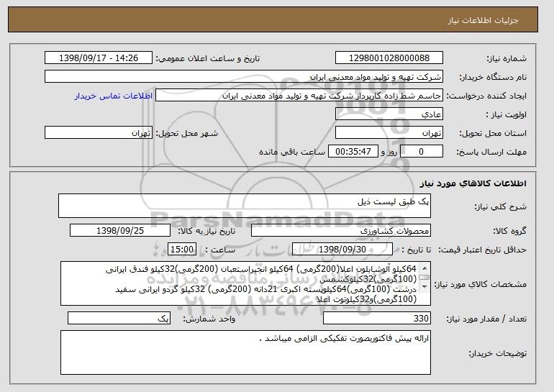554x392 pixels.
Task: Click the حداقل تاریخ اعتبار قیمت label
Action: [483, 250]
